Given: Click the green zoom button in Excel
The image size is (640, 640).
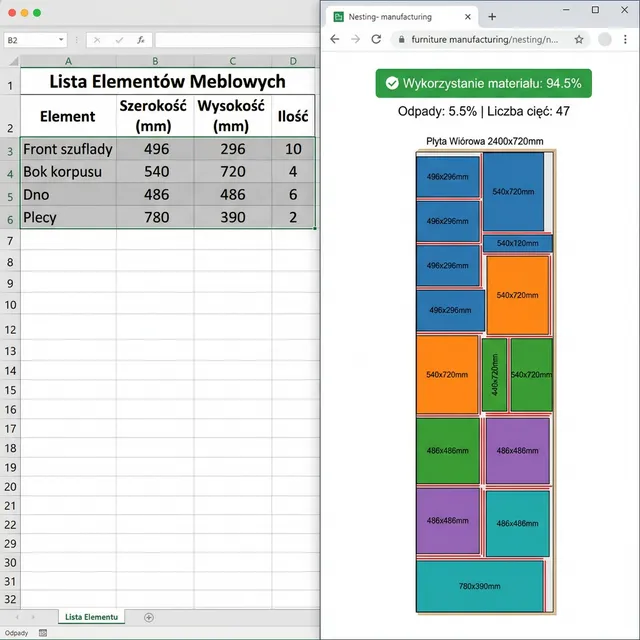Looking at the screenshot, I should click(37, 13).
